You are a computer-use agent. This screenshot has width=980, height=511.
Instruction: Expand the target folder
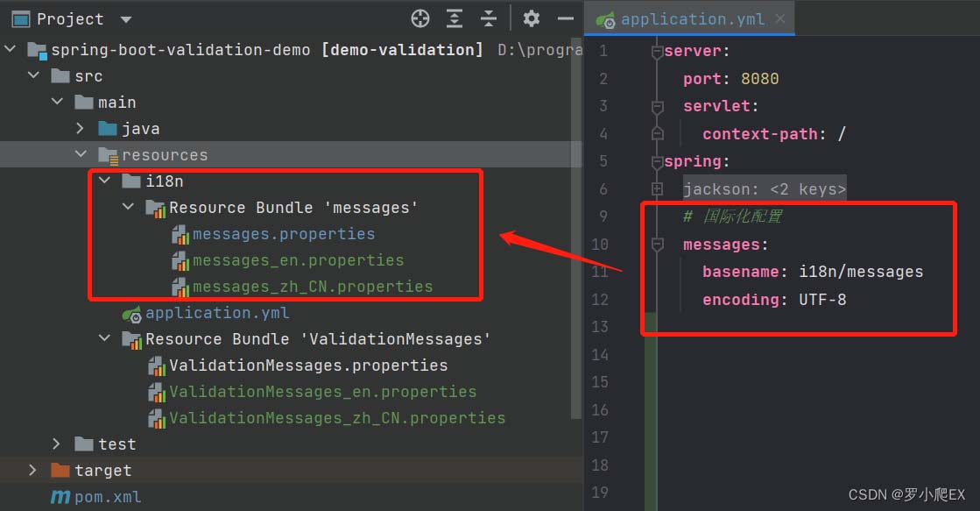pyautogui.click(x=32, y=470)
